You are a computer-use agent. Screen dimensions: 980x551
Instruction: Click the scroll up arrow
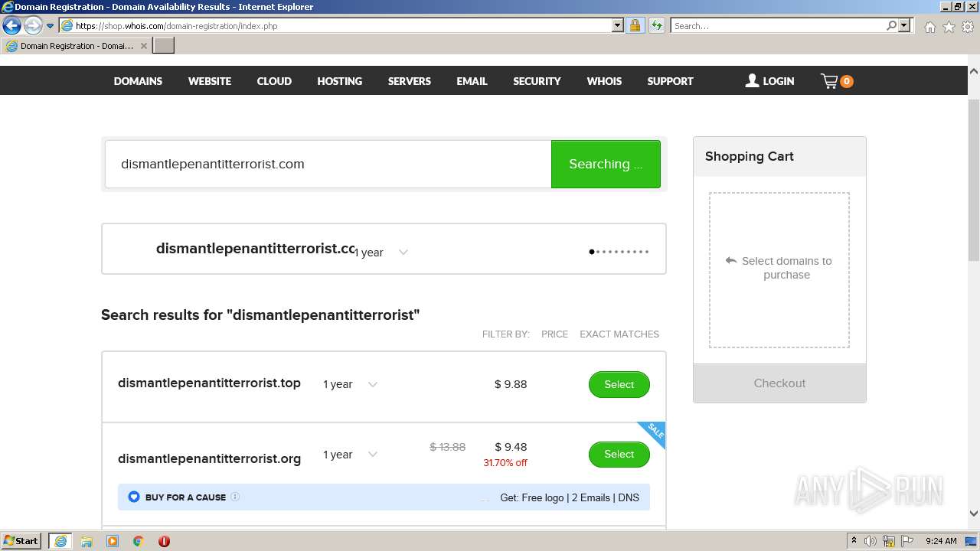[974, 71]
